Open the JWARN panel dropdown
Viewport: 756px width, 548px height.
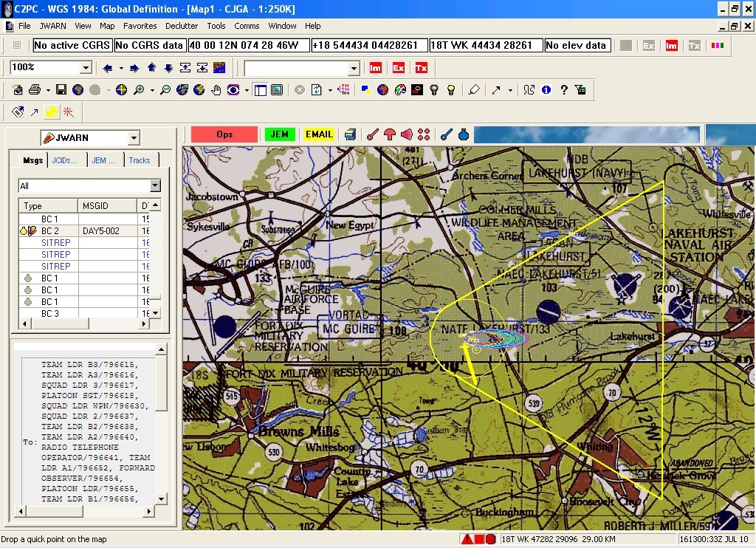click(134, 138)
